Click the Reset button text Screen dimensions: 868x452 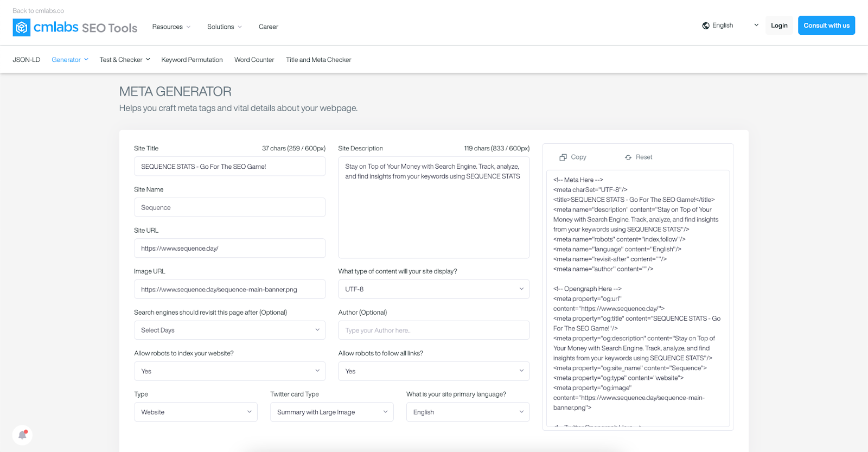click(x=644, y=157)
